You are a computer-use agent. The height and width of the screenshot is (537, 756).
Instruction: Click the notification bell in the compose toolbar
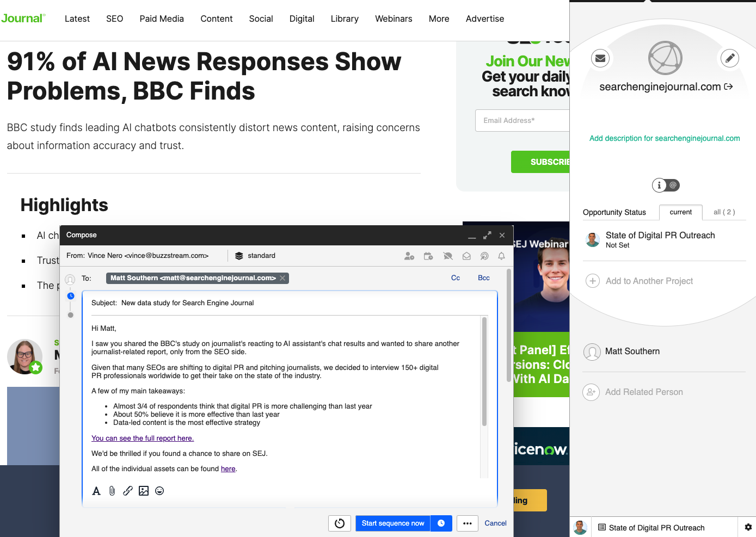tap(501, 256)
